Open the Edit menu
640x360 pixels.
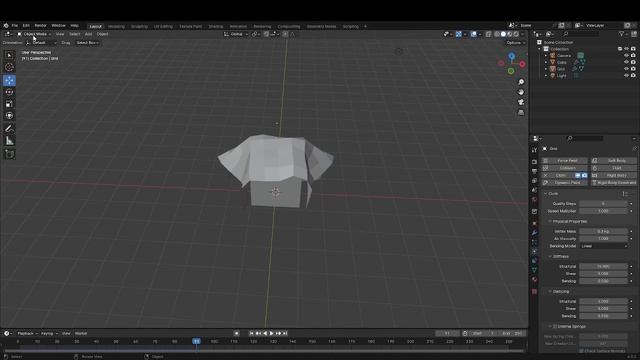click(x=26, y=25)
